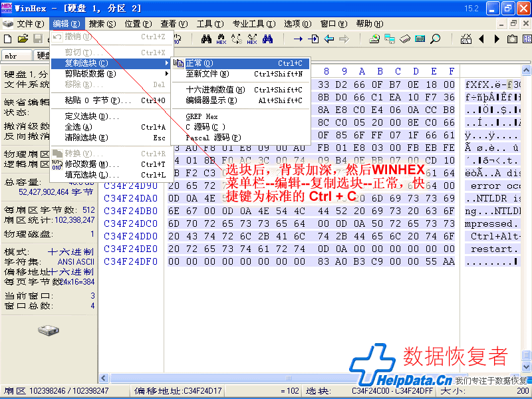The width and height of the screenshot is (532, 399).
Task: Select 至新文件(N) in copy submenu
Action: click(x=241, y=74)
